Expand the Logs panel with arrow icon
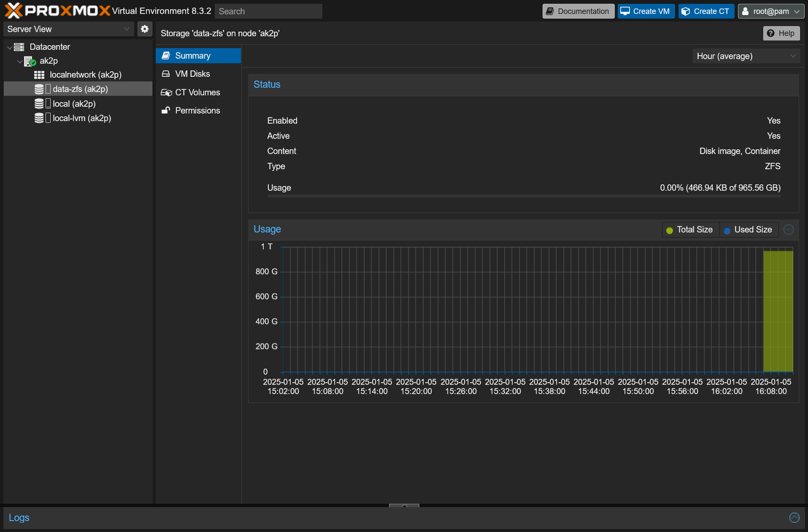This screenshot has width=808, height=532. [x=794, y=518]
